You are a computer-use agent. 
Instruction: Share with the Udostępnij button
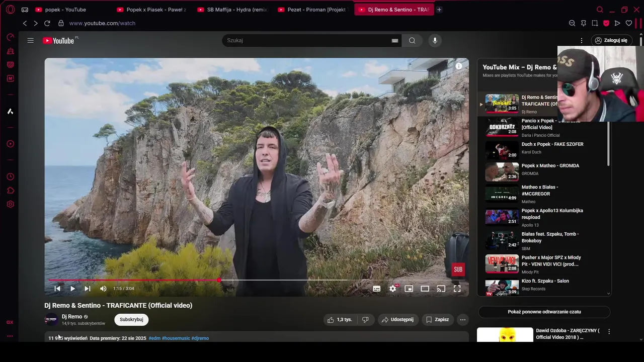pyautogui.click(x=397, y=319)
